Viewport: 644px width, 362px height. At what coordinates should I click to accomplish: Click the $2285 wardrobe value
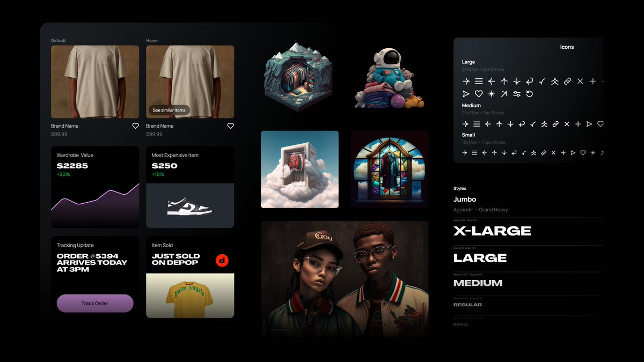(x=72, y=166)
